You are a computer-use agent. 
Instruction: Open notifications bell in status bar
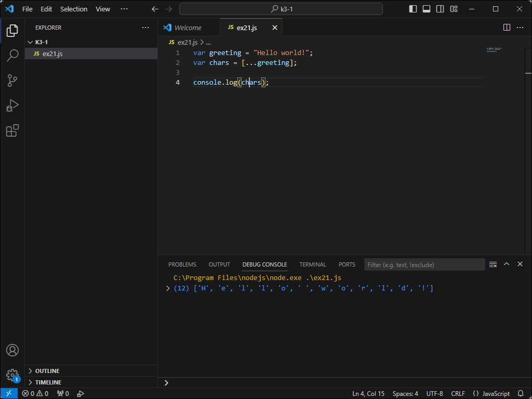521,394
